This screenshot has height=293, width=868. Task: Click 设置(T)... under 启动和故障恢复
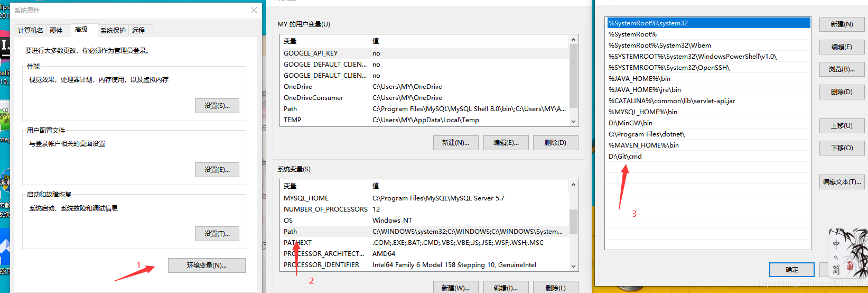click(217, 233)
